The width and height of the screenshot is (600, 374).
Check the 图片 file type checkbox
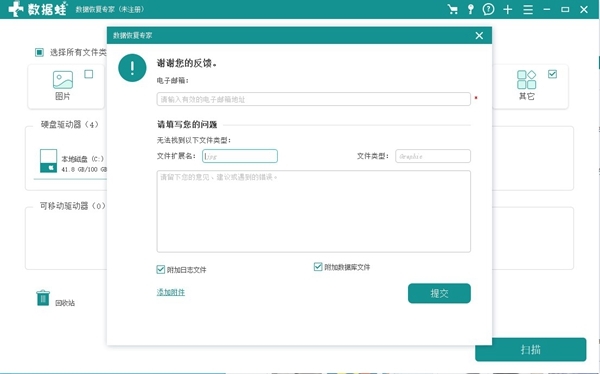point(89,74)
